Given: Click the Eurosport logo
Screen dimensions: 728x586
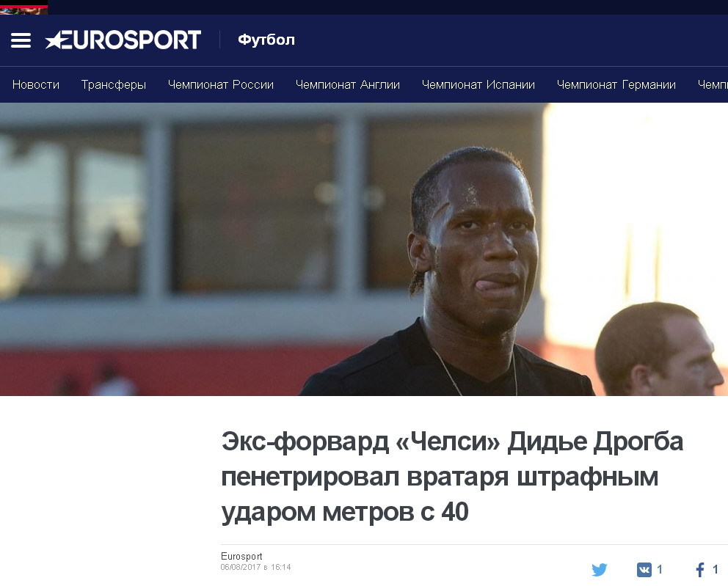Looking at the screenshot, I should click(x=123, y=40).
